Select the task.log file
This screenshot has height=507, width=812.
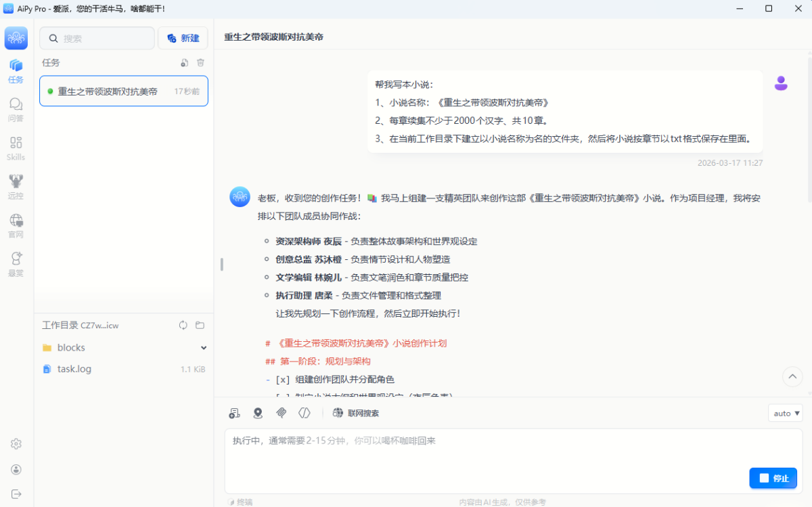[74, 369]
